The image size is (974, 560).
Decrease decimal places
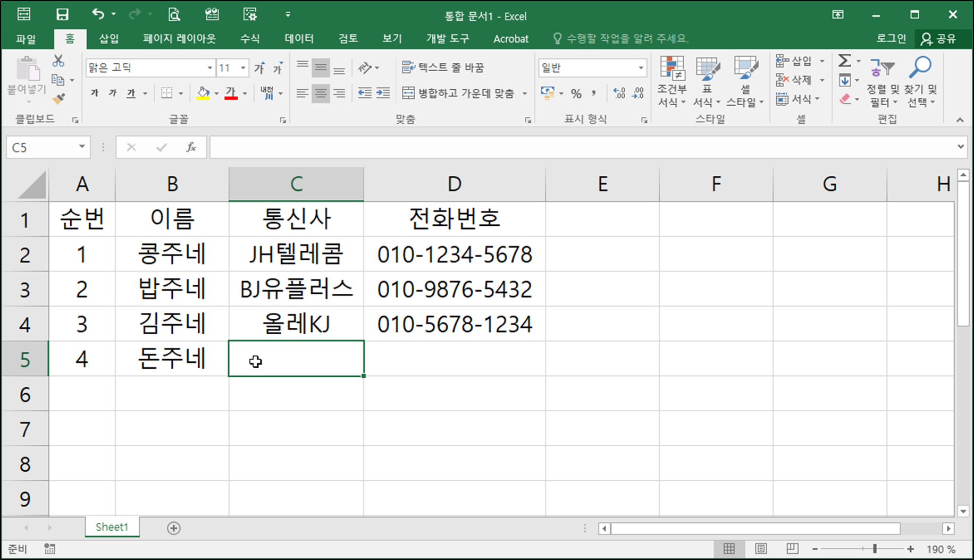637,94
